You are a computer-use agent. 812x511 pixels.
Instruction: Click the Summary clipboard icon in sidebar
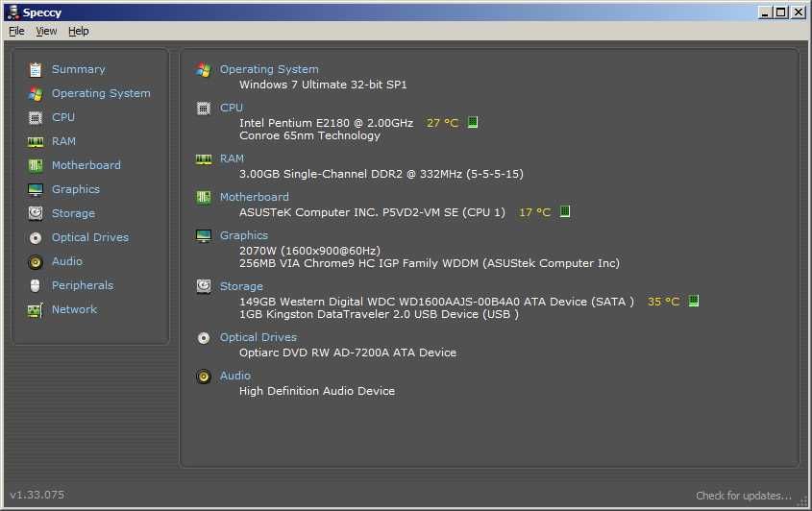36,69
